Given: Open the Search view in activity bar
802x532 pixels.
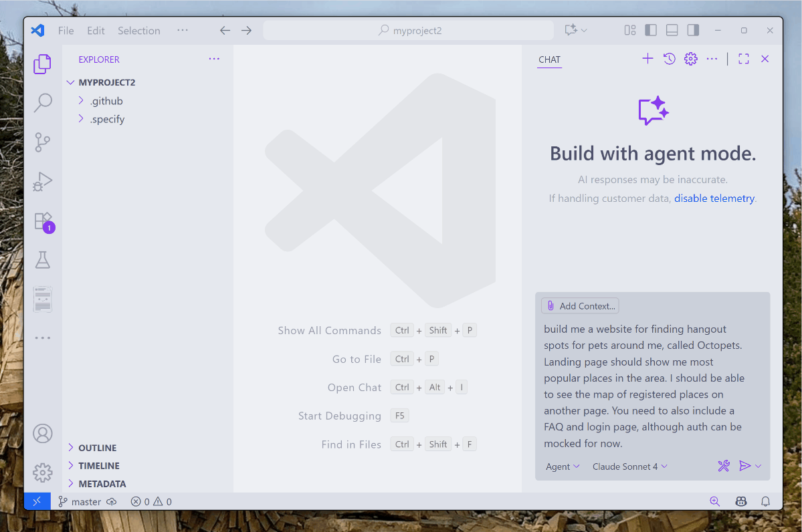Looking at the screenshot, I should click(x=43, y=103).
